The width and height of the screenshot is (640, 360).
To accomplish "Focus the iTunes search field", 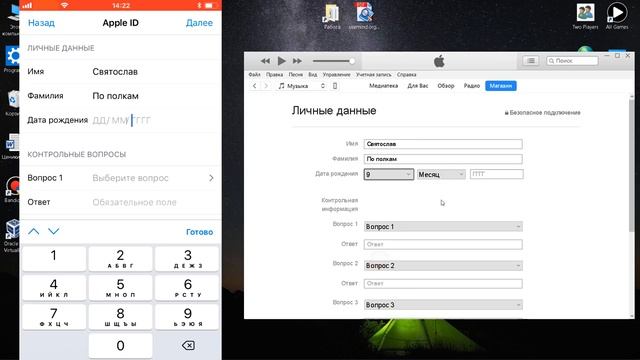I will point(573,61).
